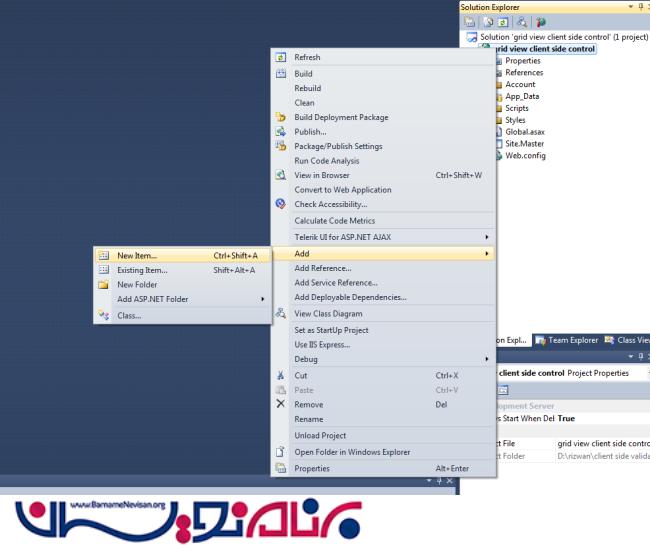Toggle auto-hide pin on Solution Explorer
The width and height of the screenshot is (650, 545).
pyautogui.click(x=641, y=7)
